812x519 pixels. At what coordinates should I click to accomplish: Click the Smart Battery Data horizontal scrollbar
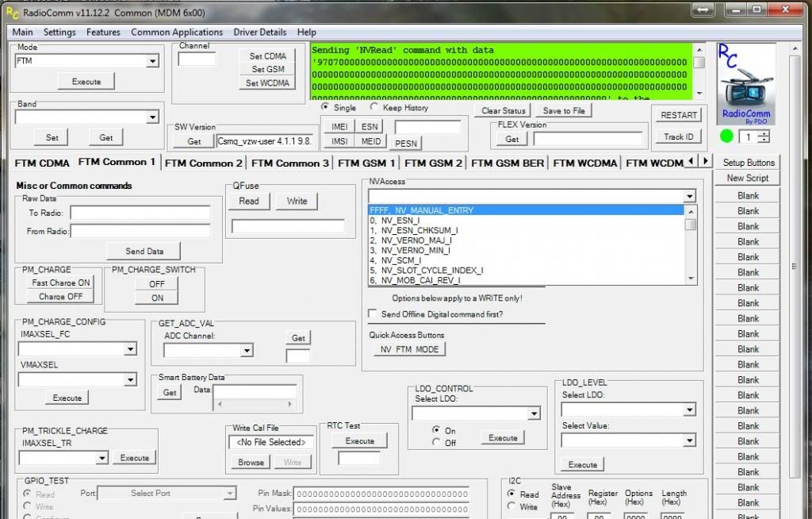coord(255,404)
